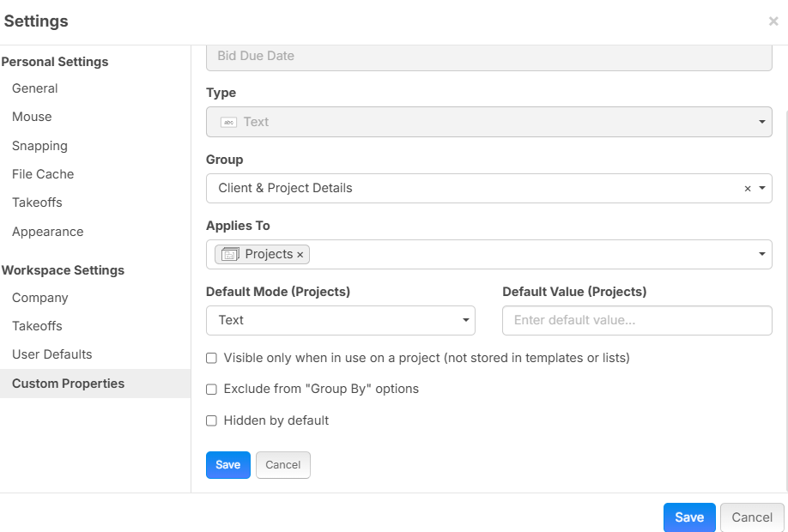Click the abc Text type icon
This screenshot has height=532, width=788.
coord(228,123)
